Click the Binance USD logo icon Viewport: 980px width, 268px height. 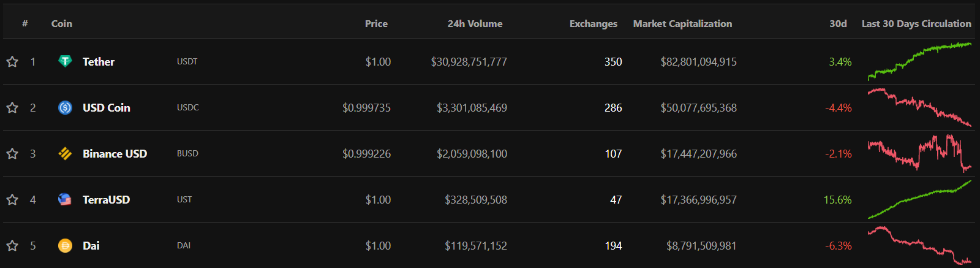tap(65, 153)
